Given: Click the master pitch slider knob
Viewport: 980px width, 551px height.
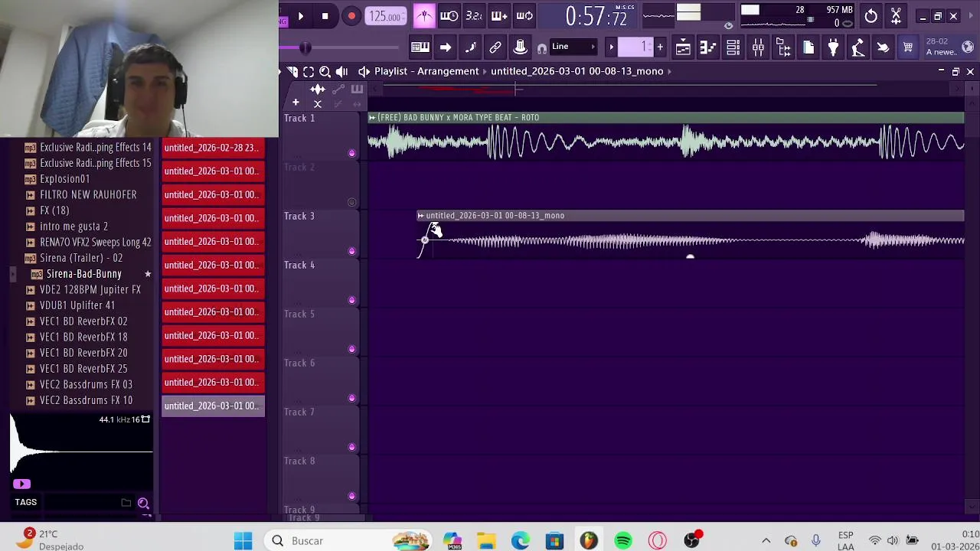Looking at the screenshot, I should coord(305,47).
